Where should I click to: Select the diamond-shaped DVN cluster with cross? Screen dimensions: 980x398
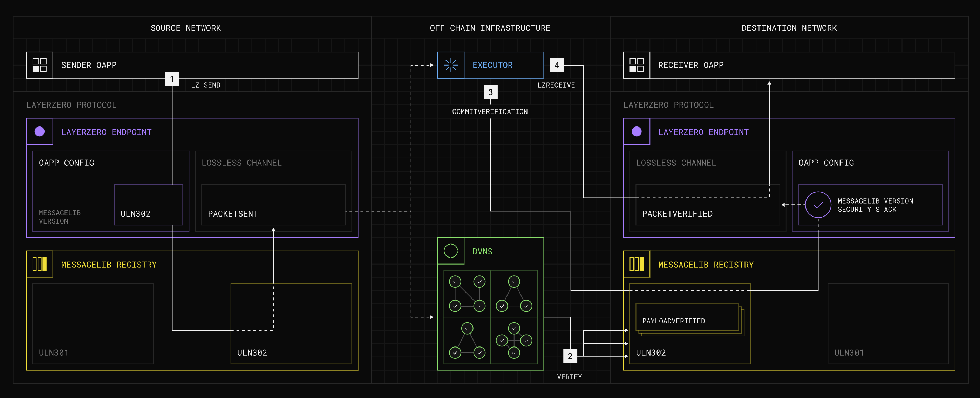[x=514, y=340]
